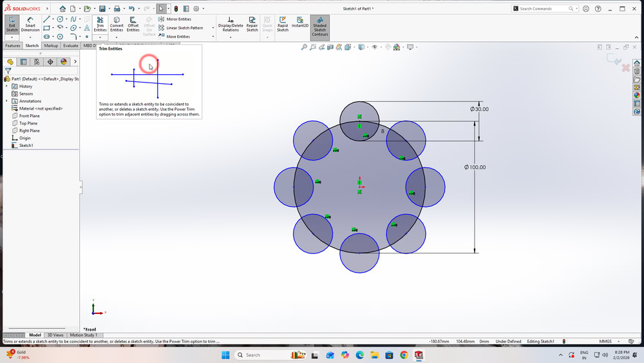
Task: Click Move Entities
Action: (174, 37)
